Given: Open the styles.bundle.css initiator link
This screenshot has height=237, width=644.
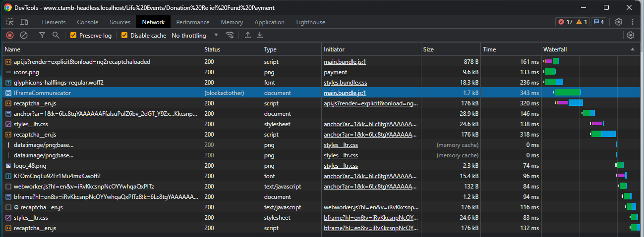Looking at the screenshot, I should pyautogui.click(x=345, y=83).
